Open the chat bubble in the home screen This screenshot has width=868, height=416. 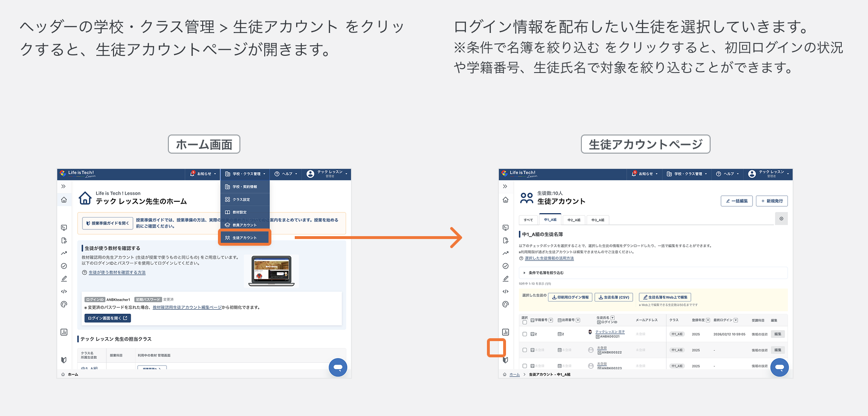coord(338,367)
